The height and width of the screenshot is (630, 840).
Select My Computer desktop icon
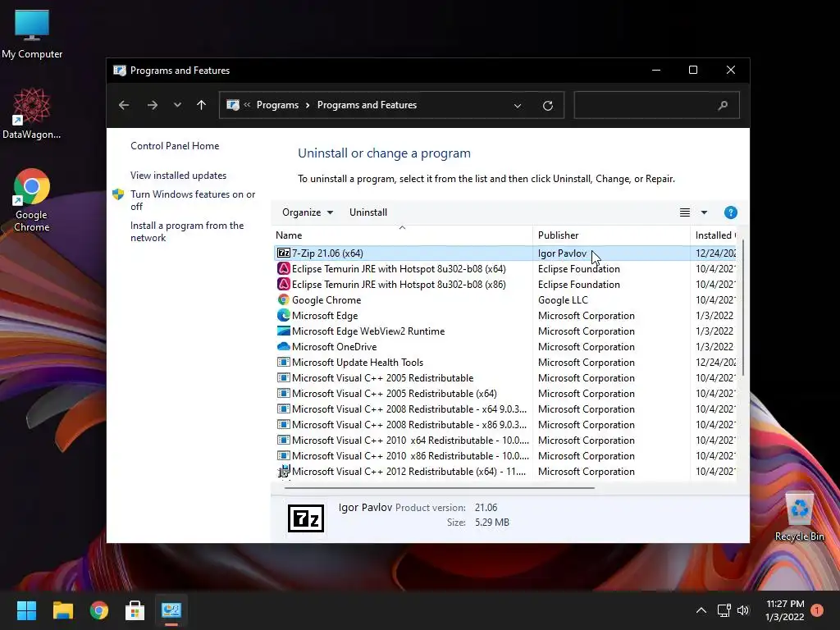[32, 34]
